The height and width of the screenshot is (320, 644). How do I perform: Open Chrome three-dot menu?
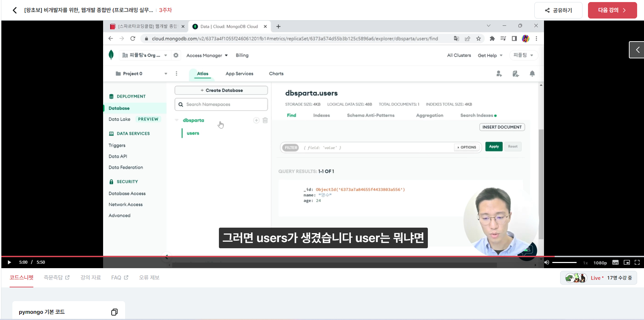(536, 38)
